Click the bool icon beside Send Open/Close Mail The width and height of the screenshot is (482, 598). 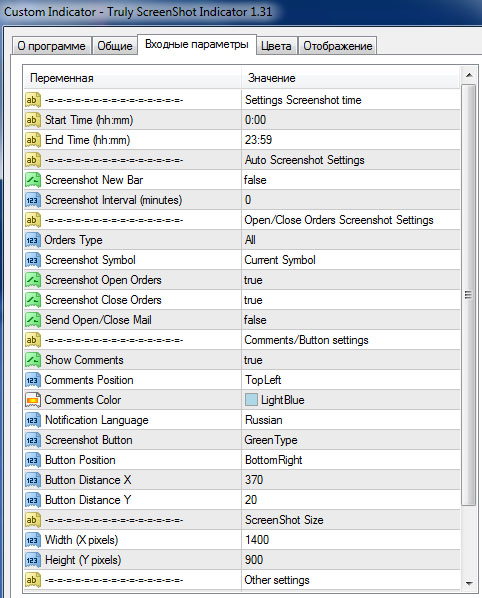coord(32,320)
